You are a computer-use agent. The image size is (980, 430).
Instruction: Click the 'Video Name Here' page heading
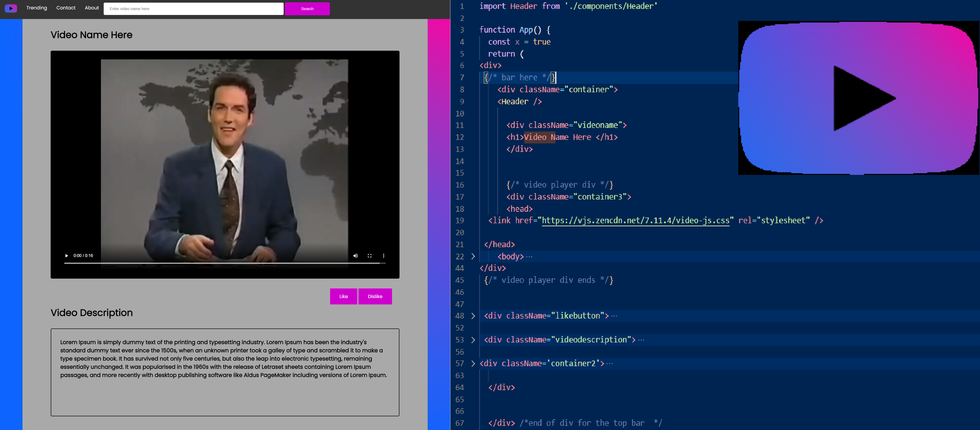click(x=91, y=35)
